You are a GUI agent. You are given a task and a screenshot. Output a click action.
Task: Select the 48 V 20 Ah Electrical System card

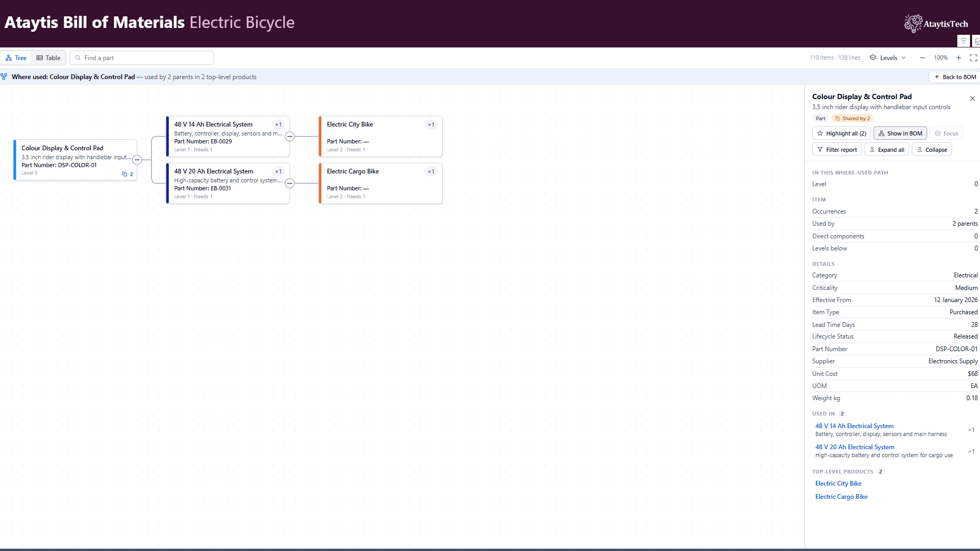click(x=228, y=183)
